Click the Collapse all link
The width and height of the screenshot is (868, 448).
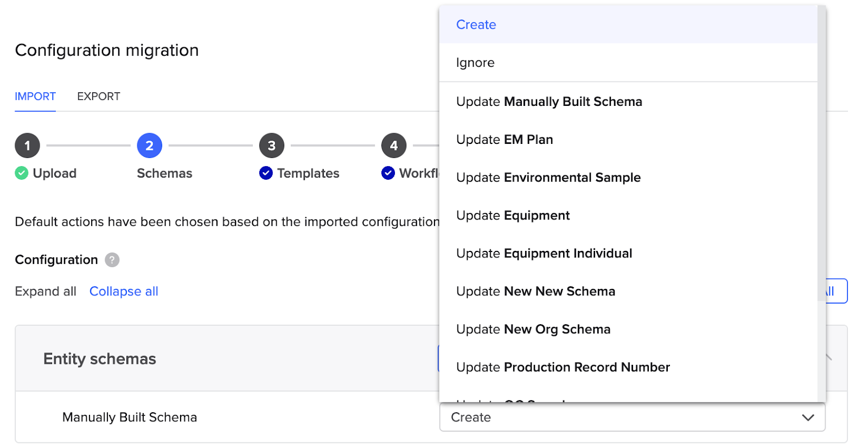pyautogui.click(x=124, y=292)
